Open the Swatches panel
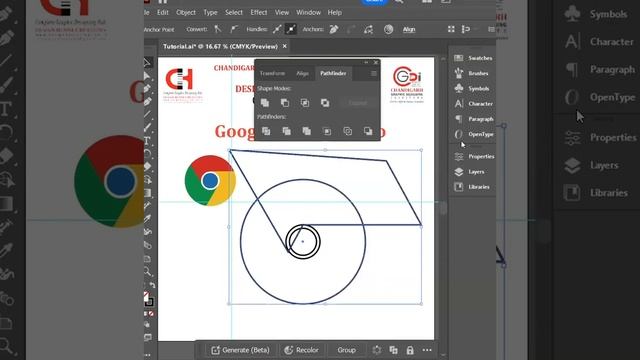Viewport: 640px width, 360px height. tap(473, 58)
